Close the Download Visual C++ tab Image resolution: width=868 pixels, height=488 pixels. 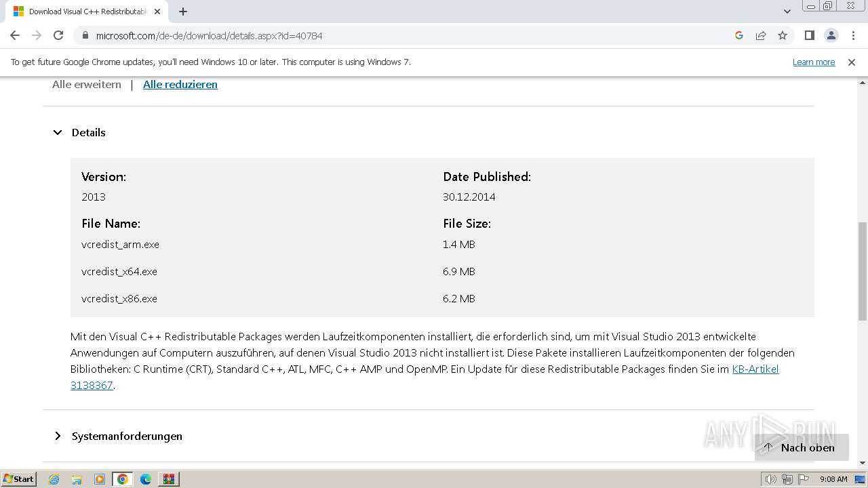[x=157, y=12]
